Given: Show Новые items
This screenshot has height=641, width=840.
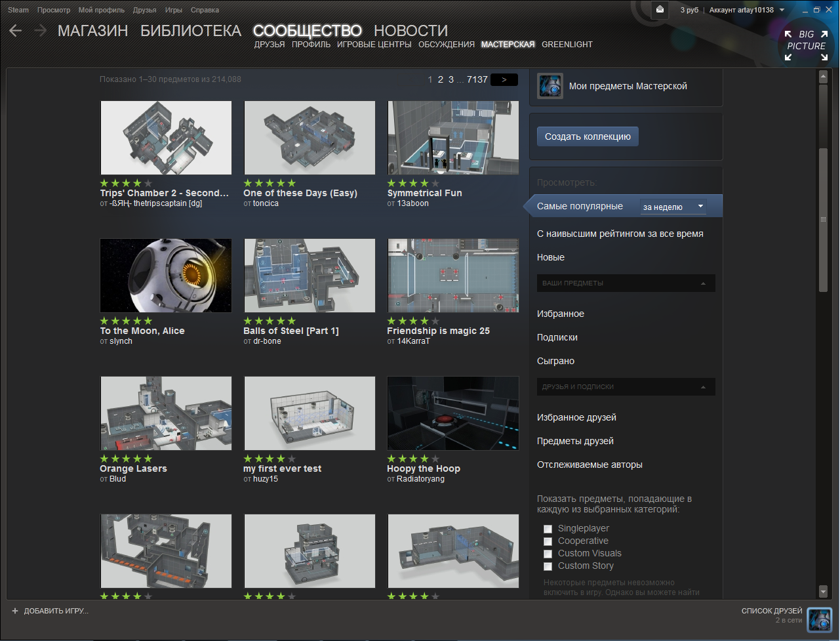Looking at the screenshot, I should (x=551, y=257).
